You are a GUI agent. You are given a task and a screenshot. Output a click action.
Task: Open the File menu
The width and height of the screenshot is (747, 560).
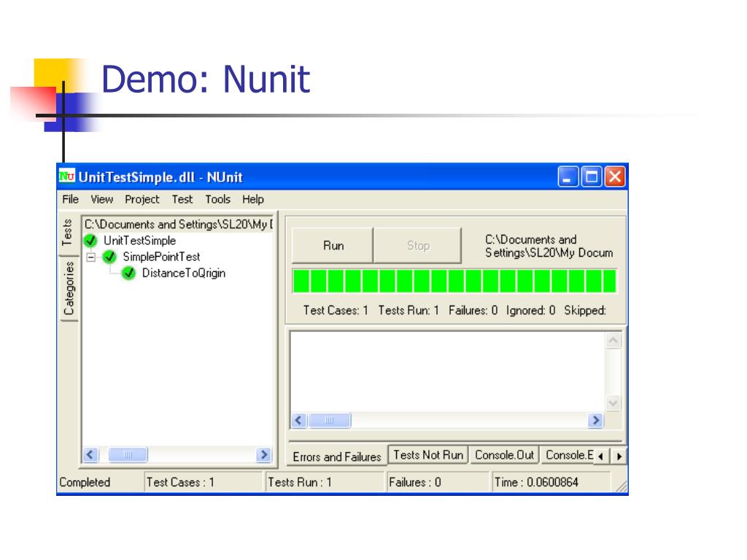(x=71, y=200)
